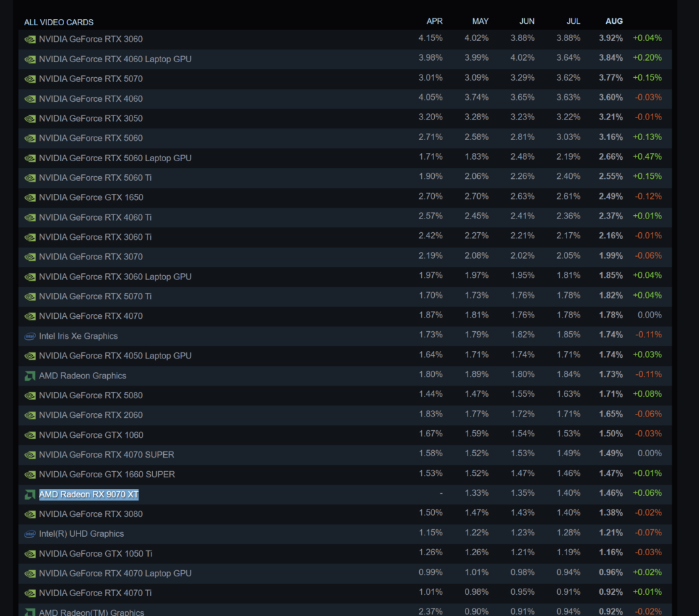Click the NVIDIA logo beside GeForce RTX 3060
699x616 pixels.
(30, 39)
